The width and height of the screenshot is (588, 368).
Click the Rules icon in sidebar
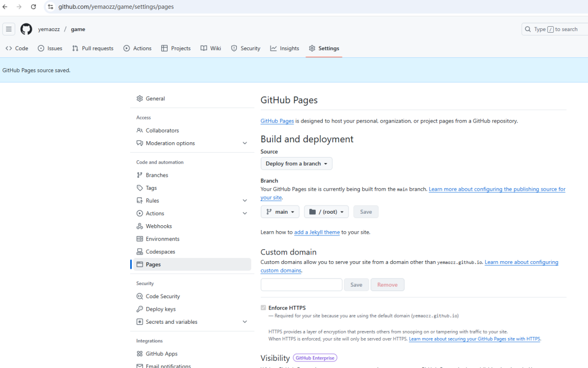coord(139,201)
